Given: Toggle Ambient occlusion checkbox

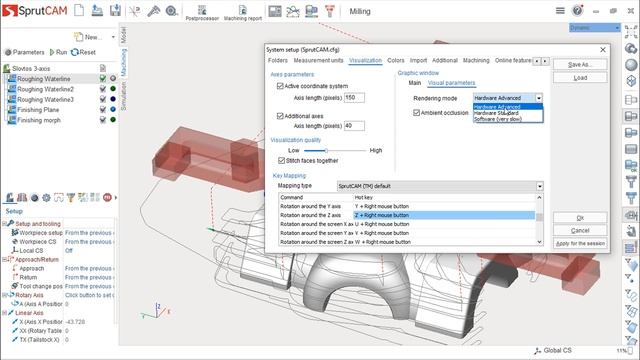Looking at the screenshot, I should (416, 113).
